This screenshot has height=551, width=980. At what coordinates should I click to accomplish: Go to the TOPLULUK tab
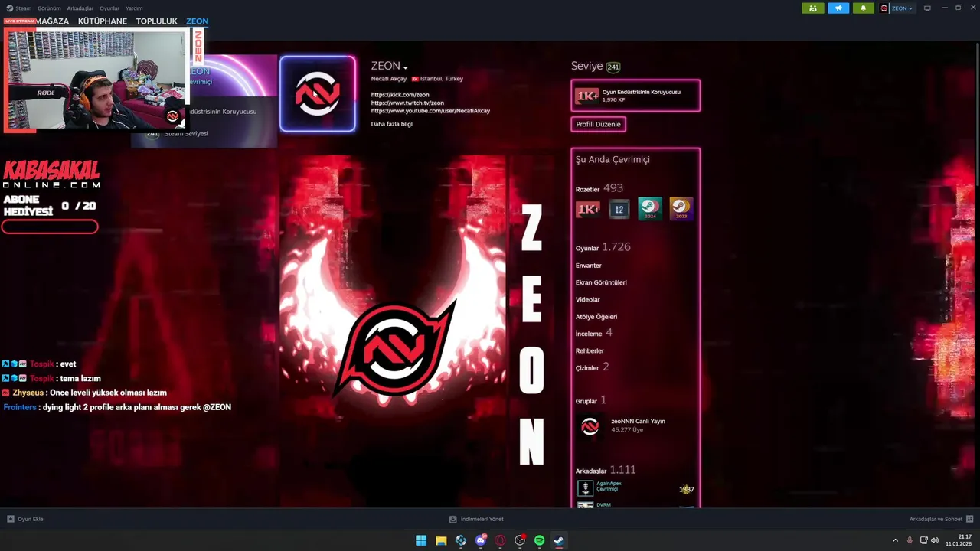coord(157,21)
